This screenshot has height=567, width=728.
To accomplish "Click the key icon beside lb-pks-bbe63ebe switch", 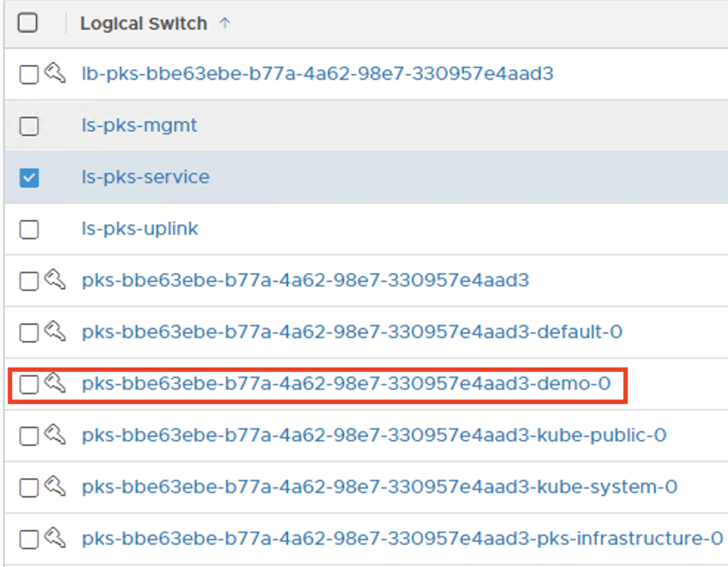I will [55, 73].
